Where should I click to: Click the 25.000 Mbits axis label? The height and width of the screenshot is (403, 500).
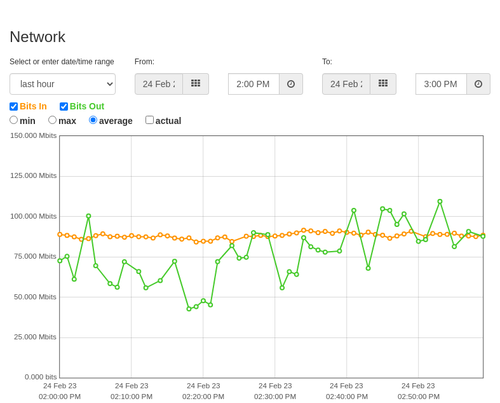tap(35, 337)
